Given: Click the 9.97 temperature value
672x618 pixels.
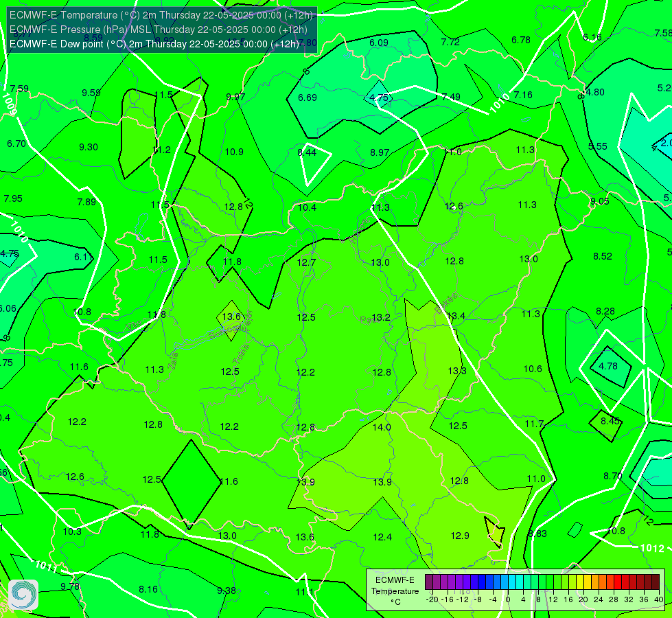Looking at the screenshot, I should (235, 97).
